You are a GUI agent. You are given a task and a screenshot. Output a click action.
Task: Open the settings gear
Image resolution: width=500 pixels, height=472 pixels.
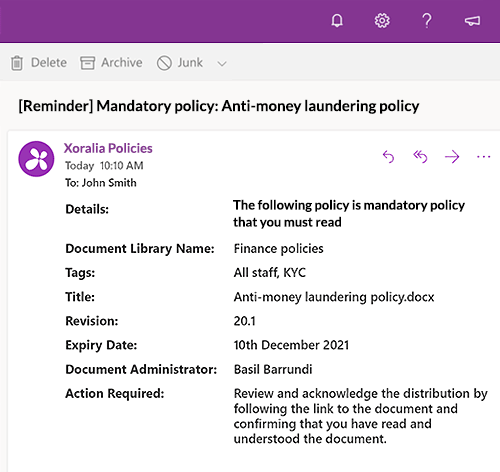tap(382, 21)
